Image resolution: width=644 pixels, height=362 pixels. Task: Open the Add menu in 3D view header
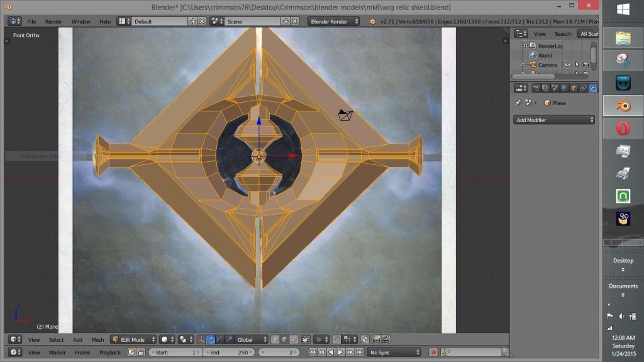pos(77,340)
